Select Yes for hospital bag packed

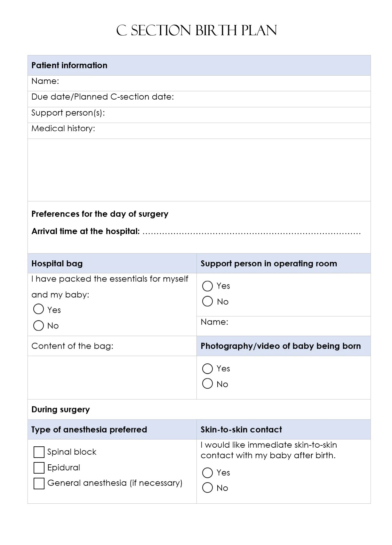click(x=38, y=309)
